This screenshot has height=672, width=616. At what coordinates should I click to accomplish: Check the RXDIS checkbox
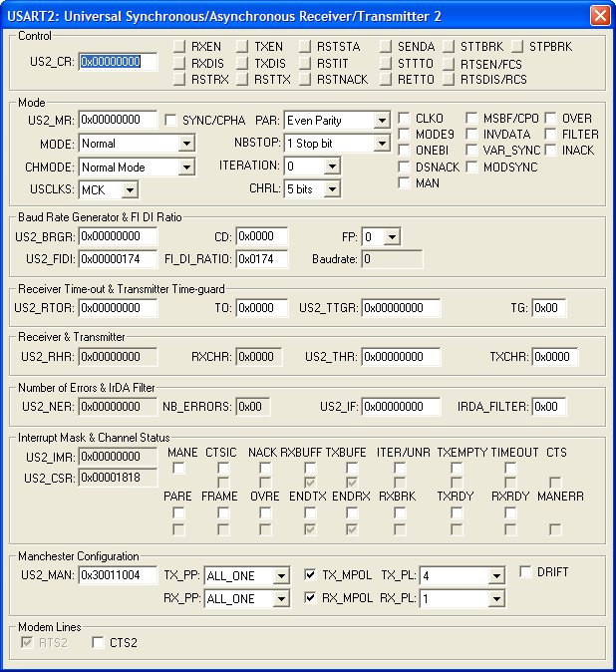179,64
